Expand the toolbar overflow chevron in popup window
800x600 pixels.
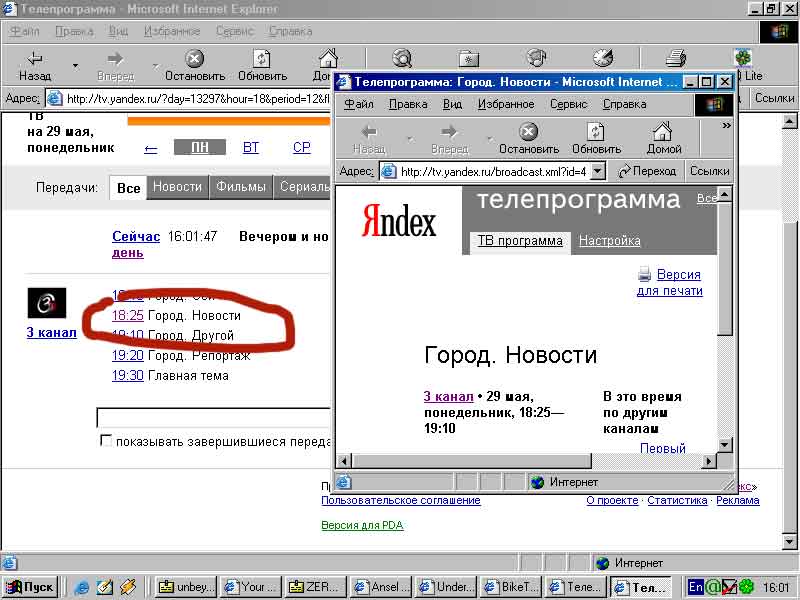[x=727, y=126]
